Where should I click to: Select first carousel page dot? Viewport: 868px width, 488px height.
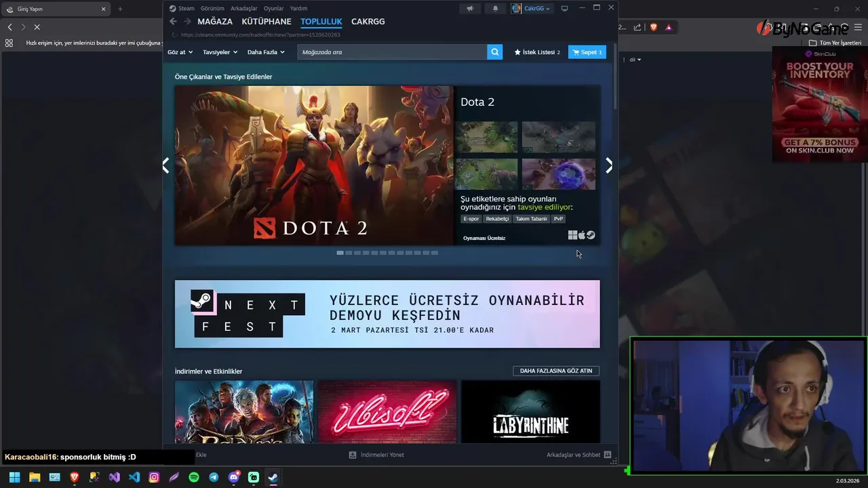pyautogui.click(x=340, y=253)
